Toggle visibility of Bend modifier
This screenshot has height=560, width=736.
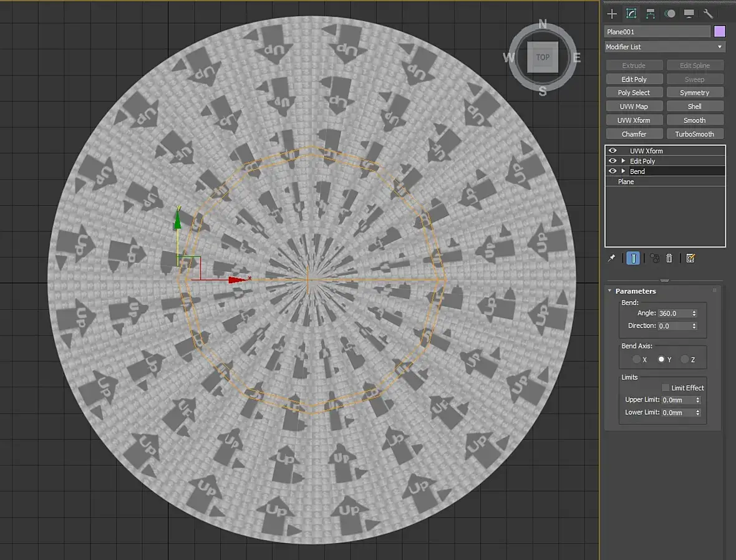click(613, 171)
